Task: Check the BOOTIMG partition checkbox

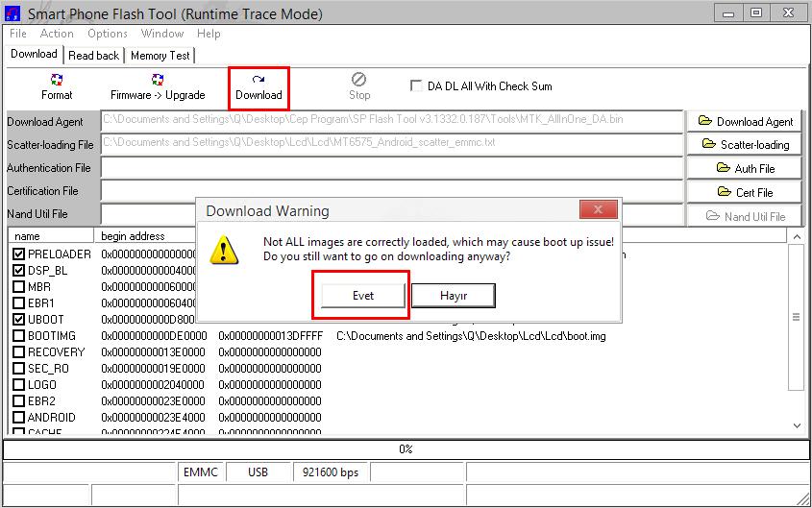Action: pos(19,336)
